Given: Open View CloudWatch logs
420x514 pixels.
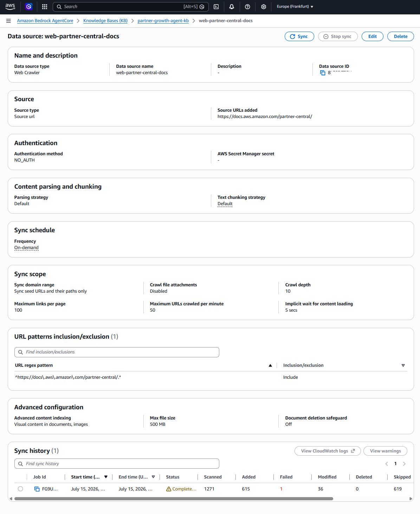Looking at the screenshot, I should pyautogui.click(x=328, y=451).
